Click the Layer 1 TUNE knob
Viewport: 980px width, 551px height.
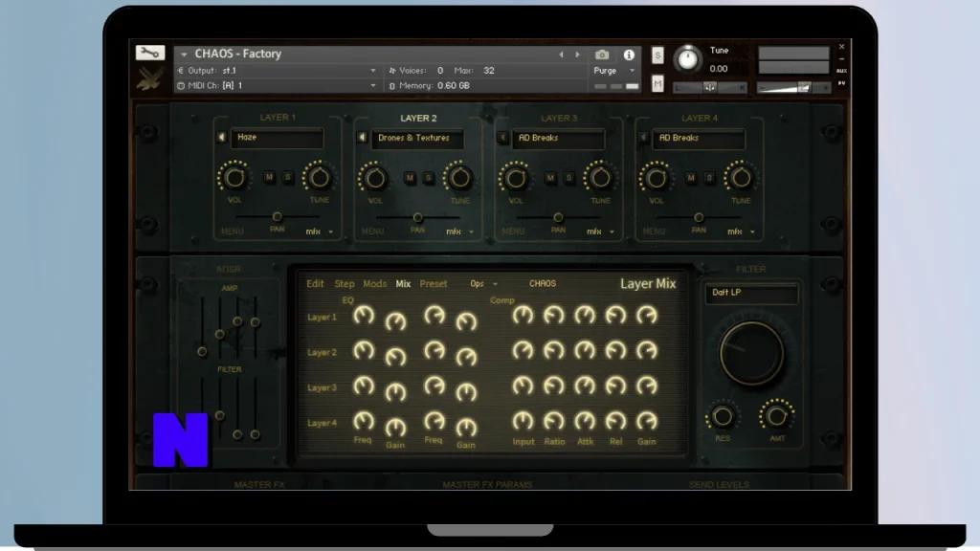[x=320, y=178]
